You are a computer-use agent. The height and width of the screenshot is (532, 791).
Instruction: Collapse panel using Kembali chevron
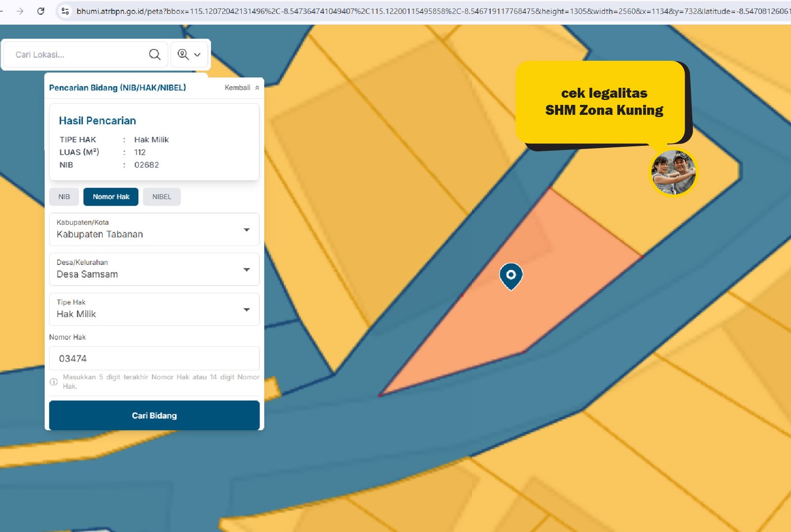point(257,88)
